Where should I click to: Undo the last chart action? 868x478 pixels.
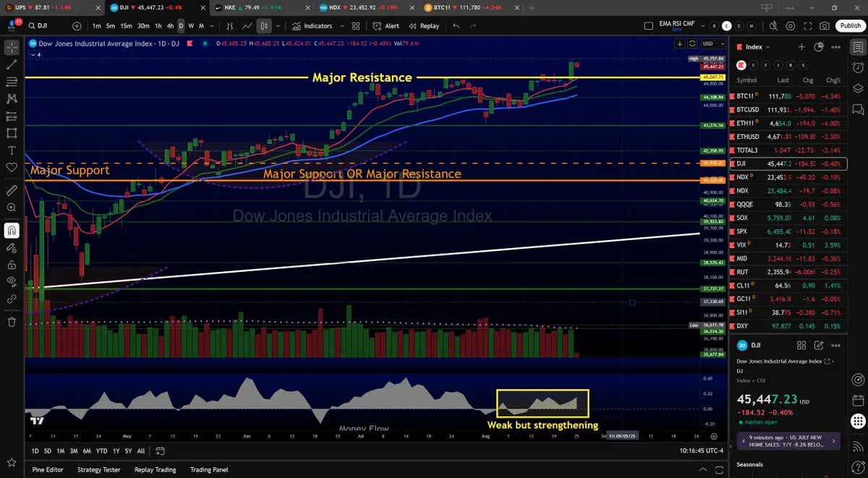click(x=456, y=25)
